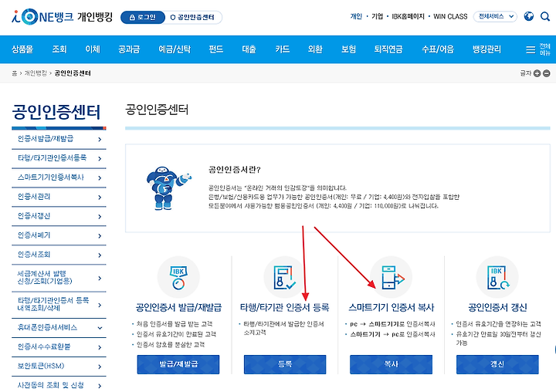Click the 스마트기기 인증서 복사 device icon

pyautogui.click(x=391, y=277)
